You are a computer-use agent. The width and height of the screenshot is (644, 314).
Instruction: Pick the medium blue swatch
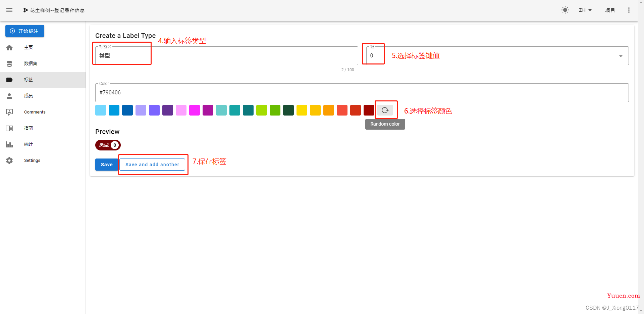pyautogui.click(x=114, y=110)
